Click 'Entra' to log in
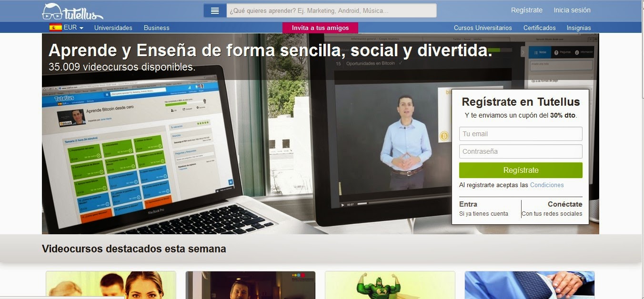 coord(468,204)
